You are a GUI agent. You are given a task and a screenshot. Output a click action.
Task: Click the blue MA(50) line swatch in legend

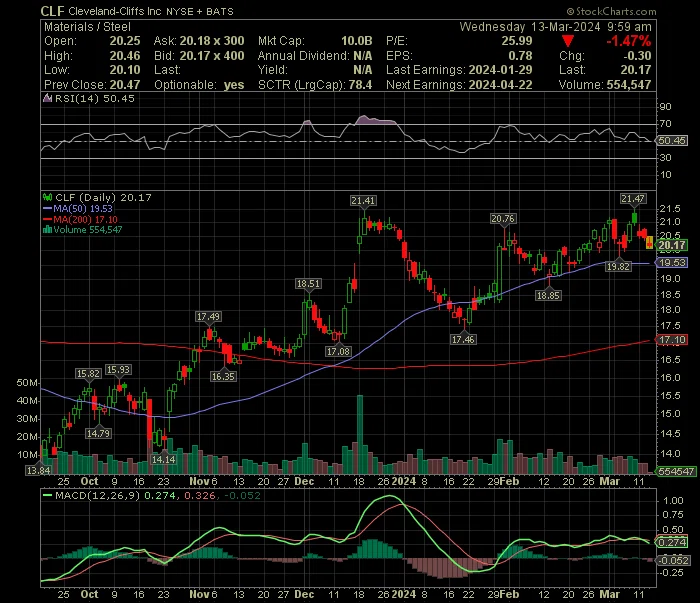[47, 209]
